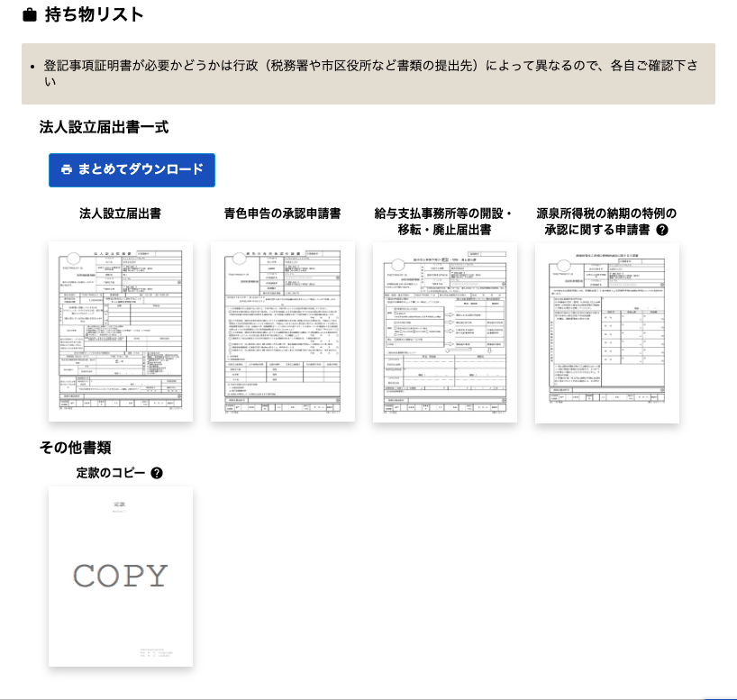Open the 給与支払事務所等の開設 document thumbnail
The image size is (737, 700).
[445, 332]
